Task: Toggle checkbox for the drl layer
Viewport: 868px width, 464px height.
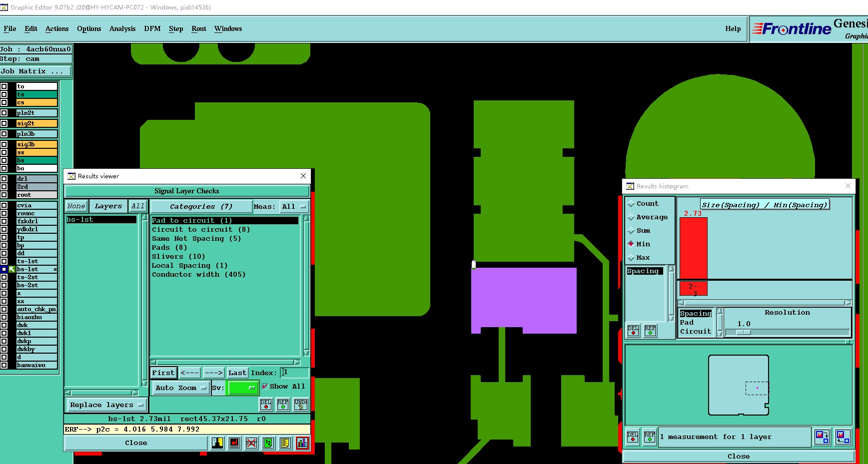Action: coord(4,179)
